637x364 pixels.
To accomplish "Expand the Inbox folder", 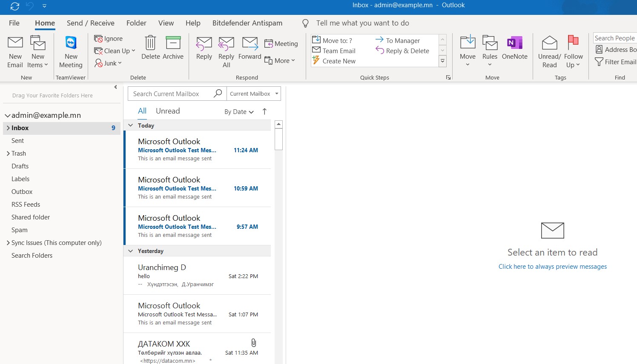I will tap(8, 128).
